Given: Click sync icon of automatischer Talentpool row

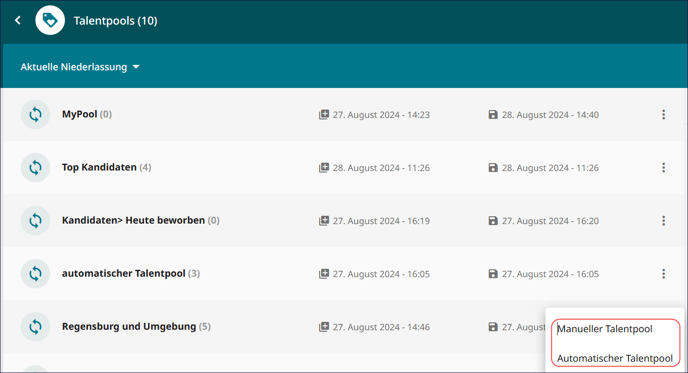Looking at the screenshot, I should pos(35,274).
